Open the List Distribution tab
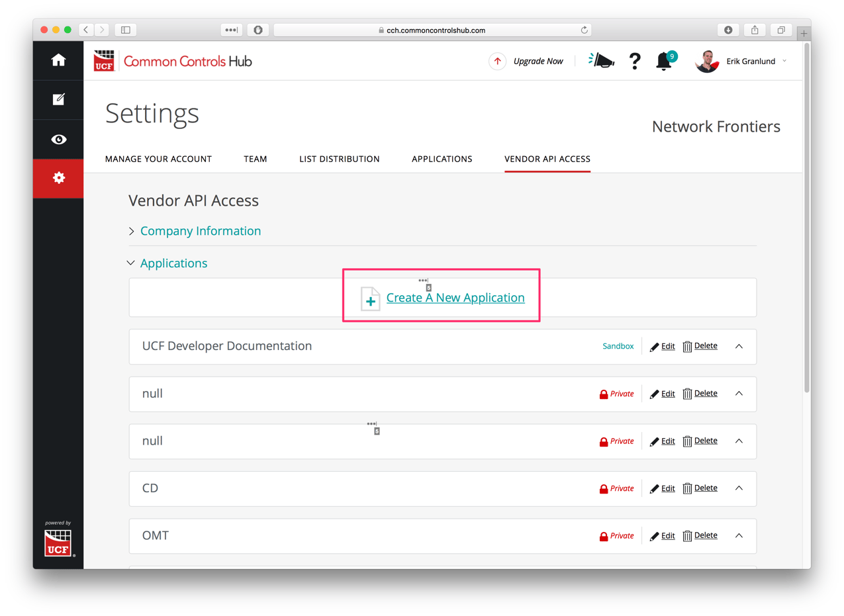The width and height of the screenshot is (844, 616). [x=339, y=159]
